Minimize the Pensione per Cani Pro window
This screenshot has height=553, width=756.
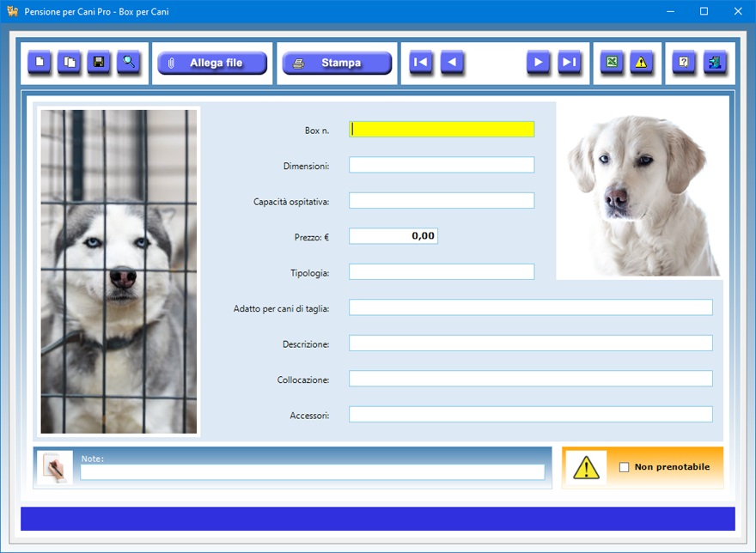(x=671, y=11)
